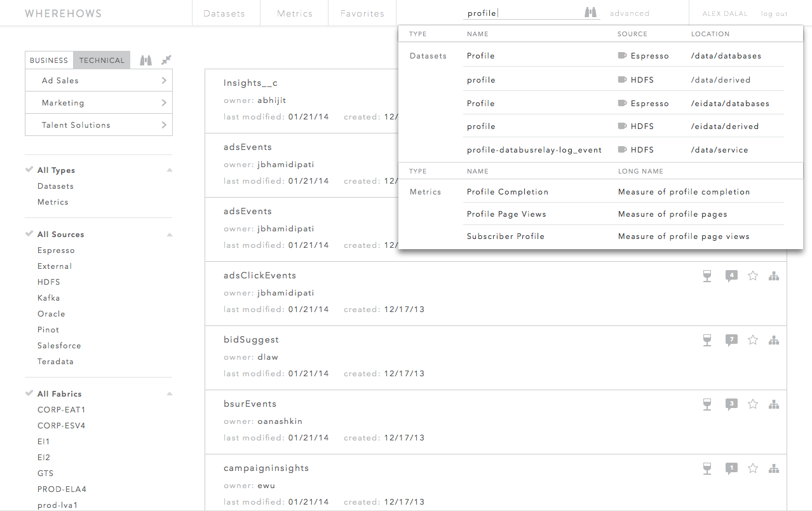Open the adsClickEvents dataset title
This screenshot has height=511, width=812.
coord(260,276)
